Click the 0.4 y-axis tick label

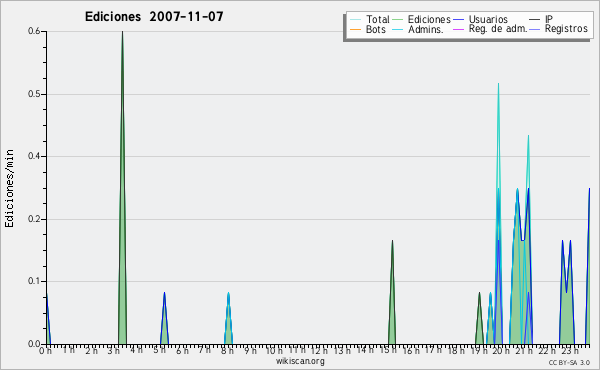tap(34, 156)
